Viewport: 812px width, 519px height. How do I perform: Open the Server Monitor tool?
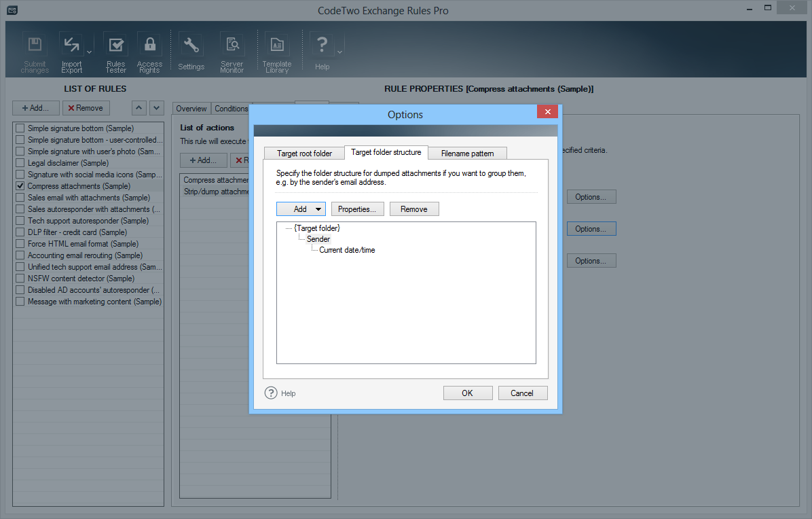232,46
